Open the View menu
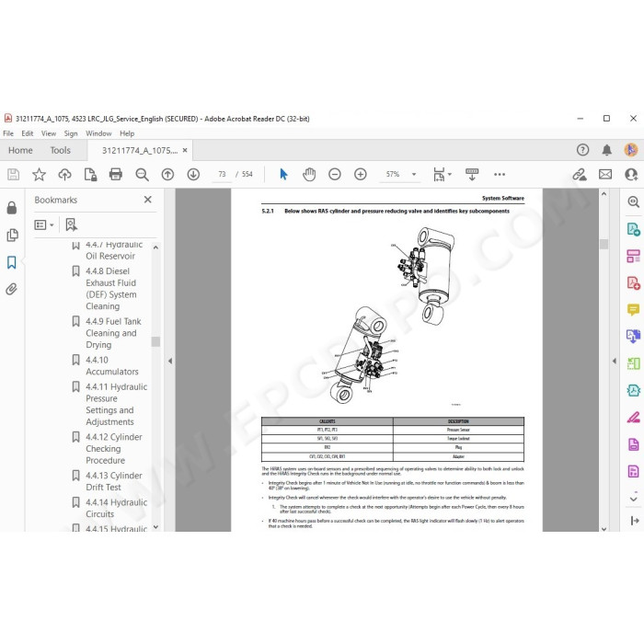 click(x=49, y=133)
